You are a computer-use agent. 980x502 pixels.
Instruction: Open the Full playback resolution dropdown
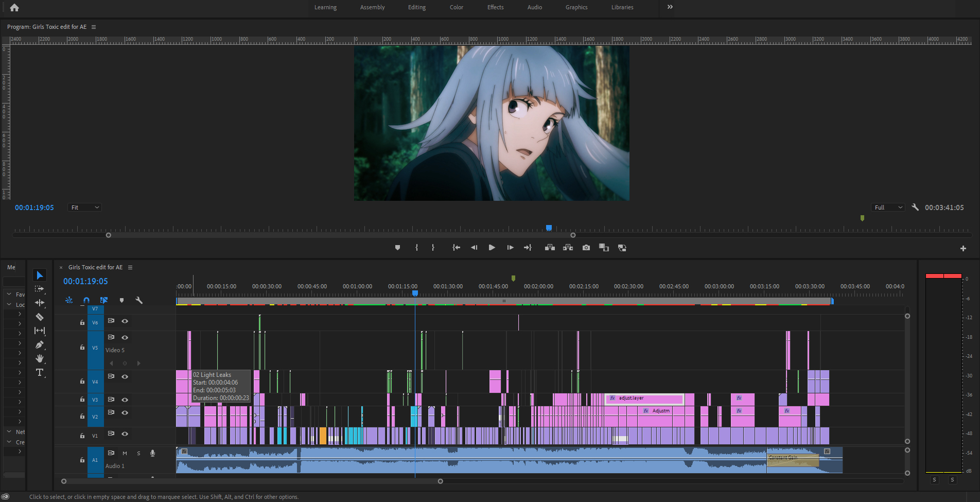(x=889, y=207)
